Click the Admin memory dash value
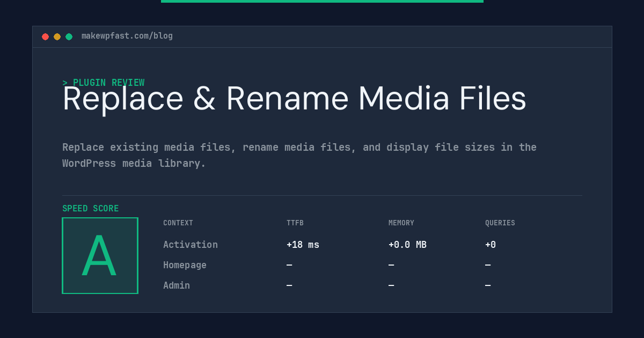Screen dimensions: 644x338 click(x=391, y=285)
